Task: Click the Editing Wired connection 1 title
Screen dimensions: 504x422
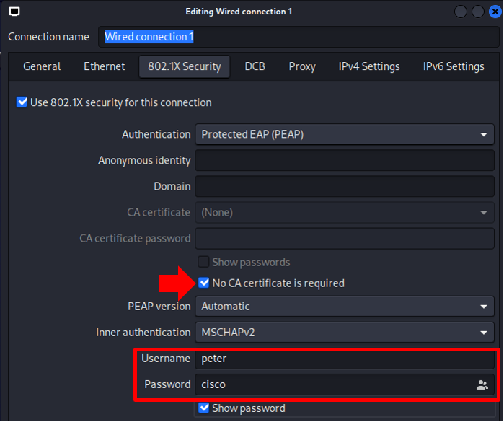Action: [x=239, y=12]
